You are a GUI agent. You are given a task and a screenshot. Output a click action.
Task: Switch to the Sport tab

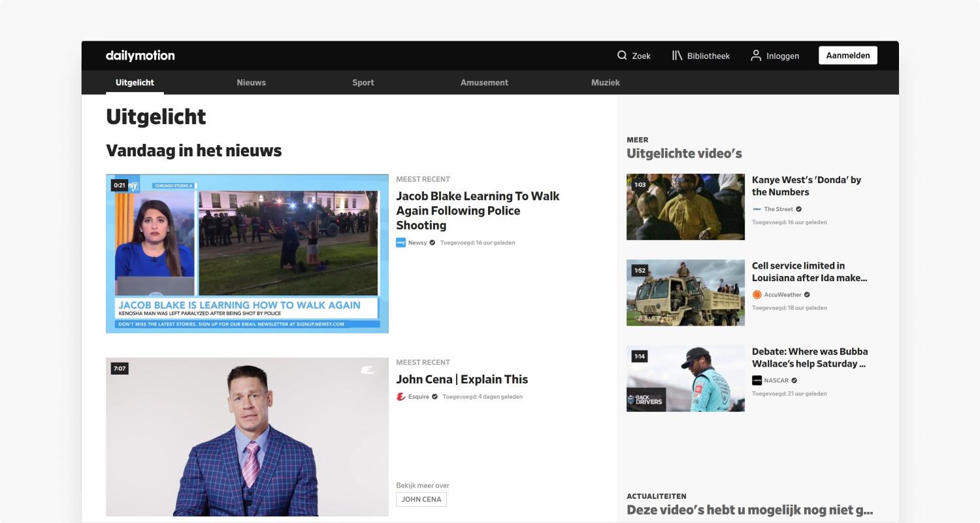point(363,82)
